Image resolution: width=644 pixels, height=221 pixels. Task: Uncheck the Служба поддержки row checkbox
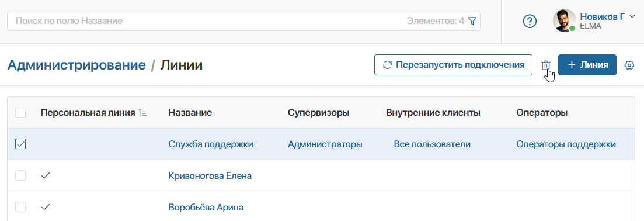pyautogui.click(x=20, y=144)
